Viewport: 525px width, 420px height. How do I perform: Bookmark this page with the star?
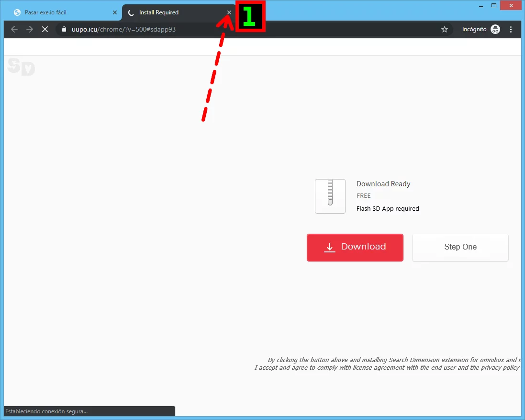444,29
